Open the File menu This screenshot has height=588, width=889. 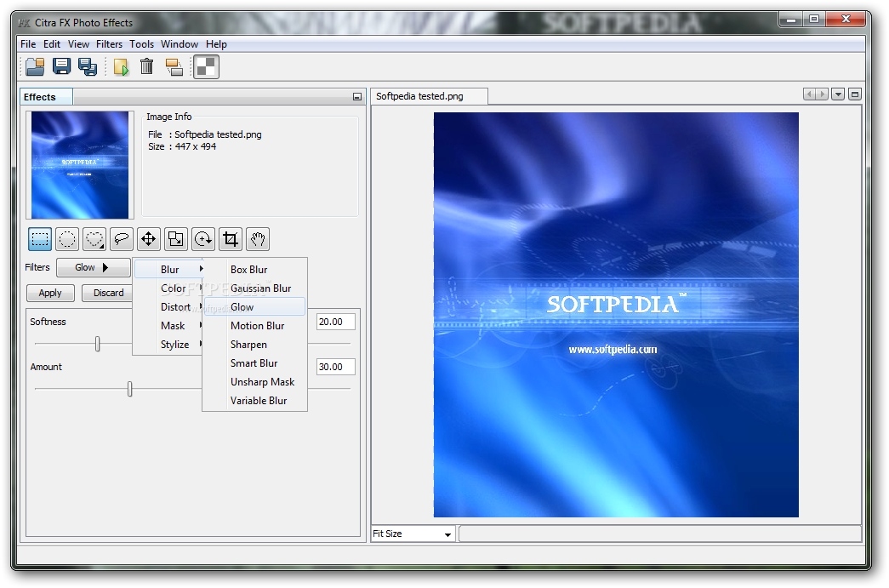coord(28,43)
